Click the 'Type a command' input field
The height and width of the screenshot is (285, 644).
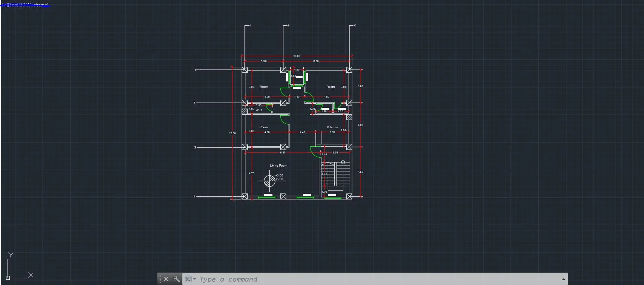(339, 279)
